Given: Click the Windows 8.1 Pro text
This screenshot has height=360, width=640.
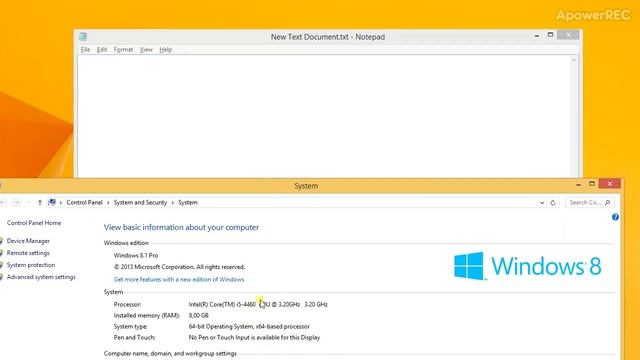Looking at the screenshot, I should coord(136,256).
